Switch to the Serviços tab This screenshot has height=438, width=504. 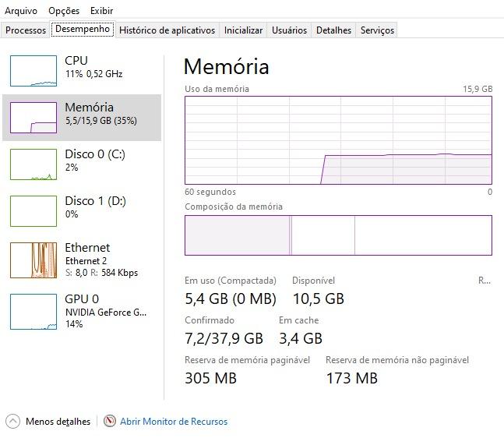pyautogui.click(x=377, y=30)
